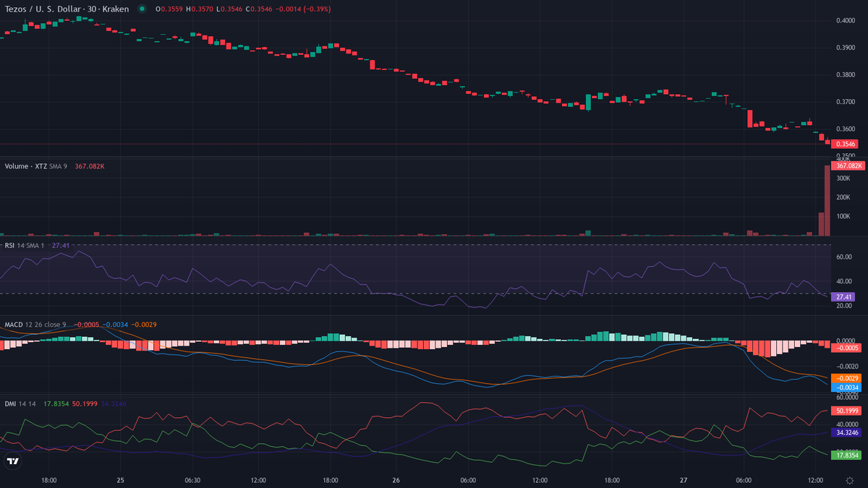Click the tallest red volume bar
Screen dimensions: 868x488
click(827, 200)
